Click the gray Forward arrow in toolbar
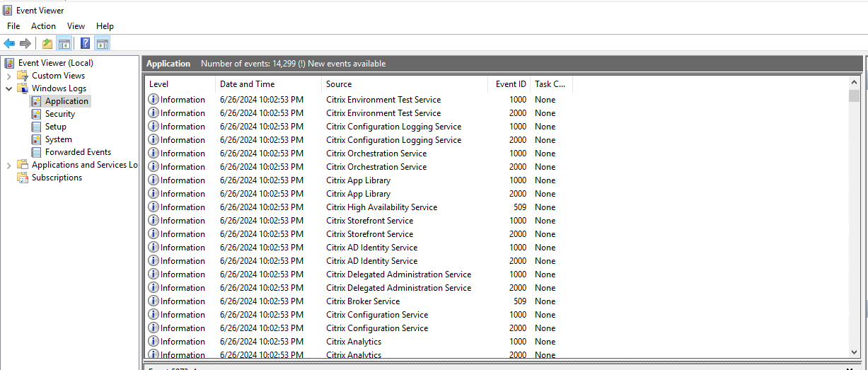 (x=25, y=44)
